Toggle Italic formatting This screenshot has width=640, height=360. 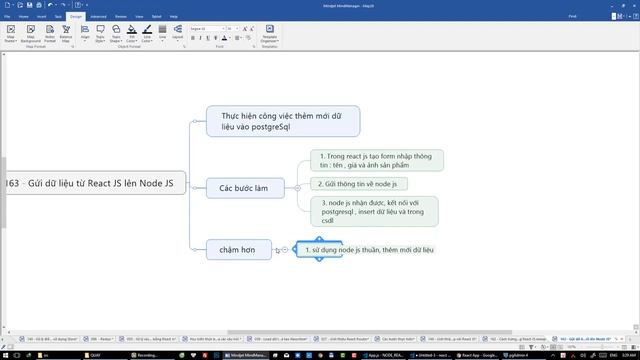coord(200,38)
